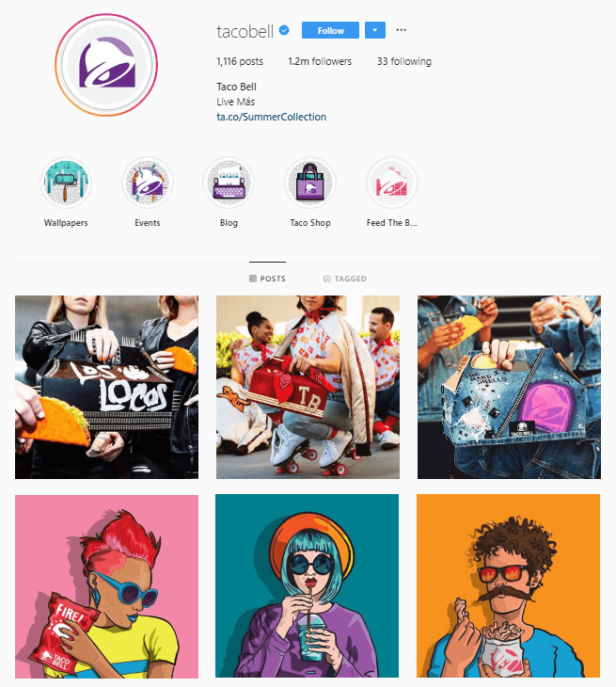Open the Los Locos taco box post
This screenshot has width=616, height=687.
point(107,387)
